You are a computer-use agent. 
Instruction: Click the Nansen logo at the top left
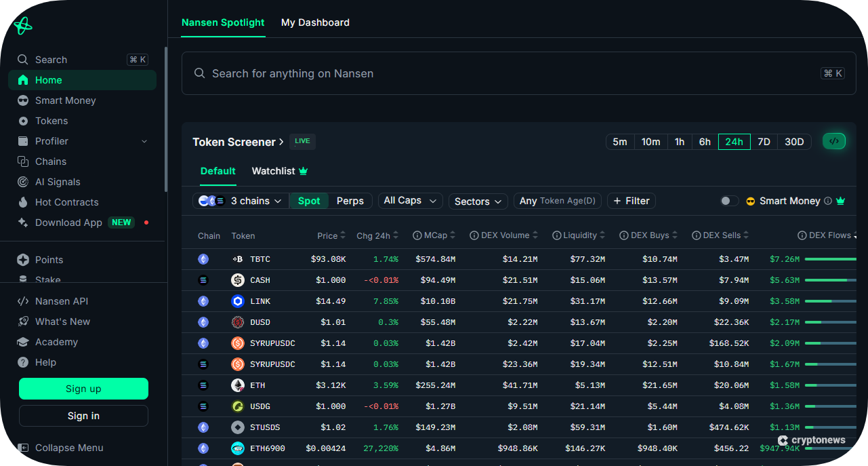(x=22, y=26)
